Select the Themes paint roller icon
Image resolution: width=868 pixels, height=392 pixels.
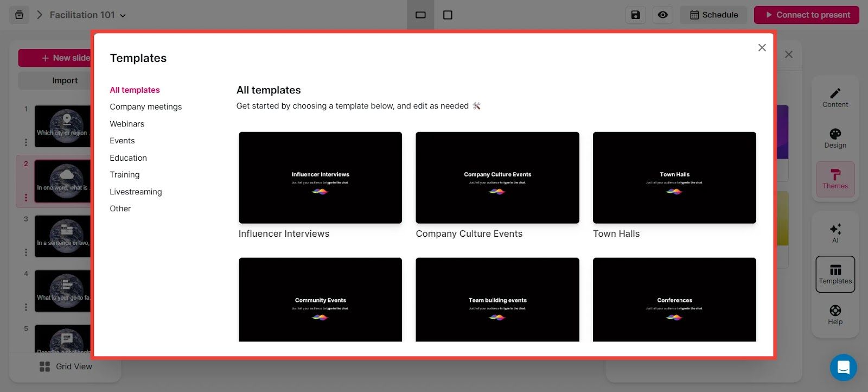835,175
